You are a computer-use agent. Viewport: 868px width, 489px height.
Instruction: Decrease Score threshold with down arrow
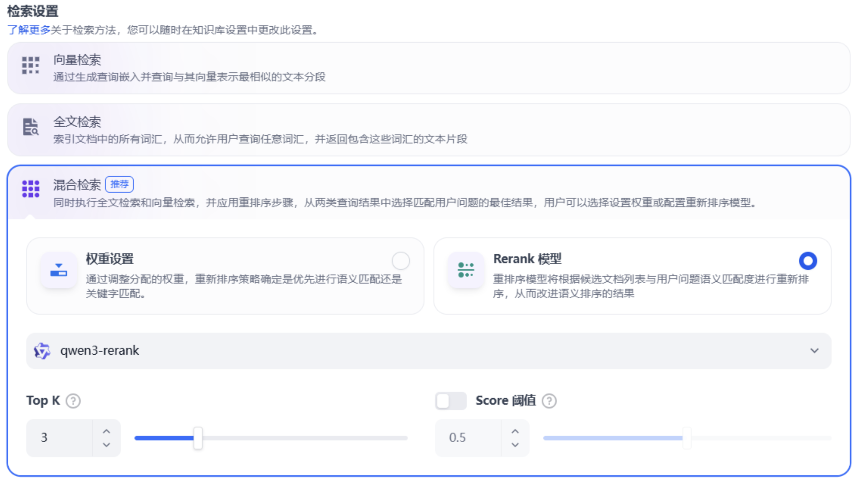tap(515, 445)
